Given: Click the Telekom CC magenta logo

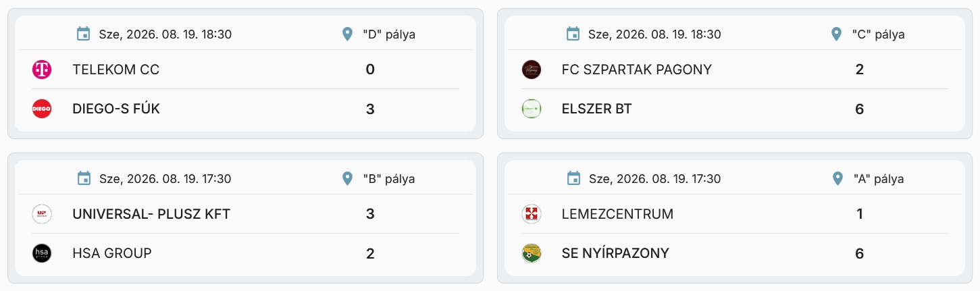Looking at the screenshot, I should point(42,70).
